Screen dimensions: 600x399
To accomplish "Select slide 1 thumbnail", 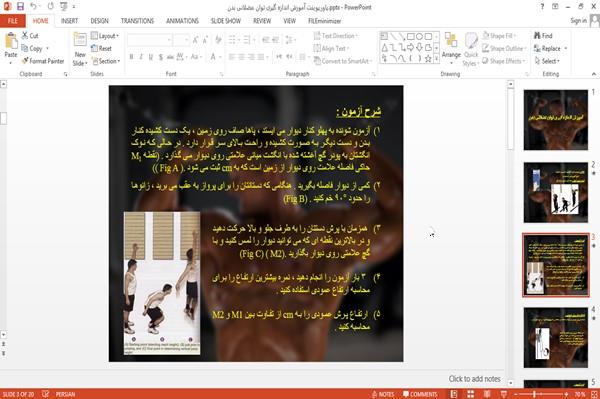I will coord(556,120).
